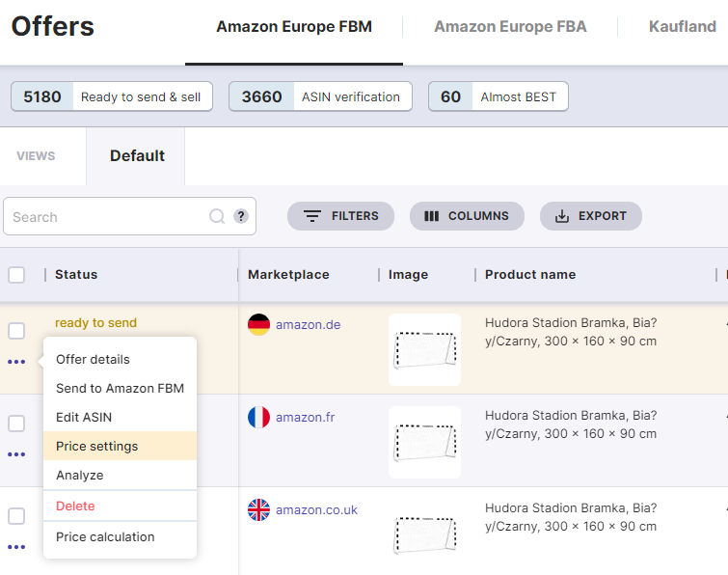Click the German flag icon
This screenshot has height=575, width=728.
(258, 324)
